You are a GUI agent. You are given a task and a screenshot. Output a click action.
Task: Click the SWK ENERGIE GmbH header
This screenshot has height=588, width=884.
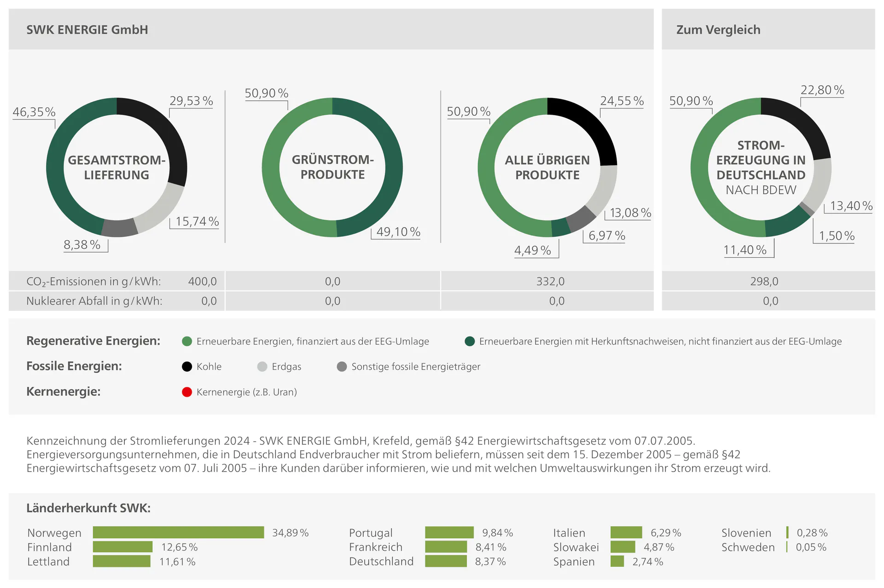point(87,30)
